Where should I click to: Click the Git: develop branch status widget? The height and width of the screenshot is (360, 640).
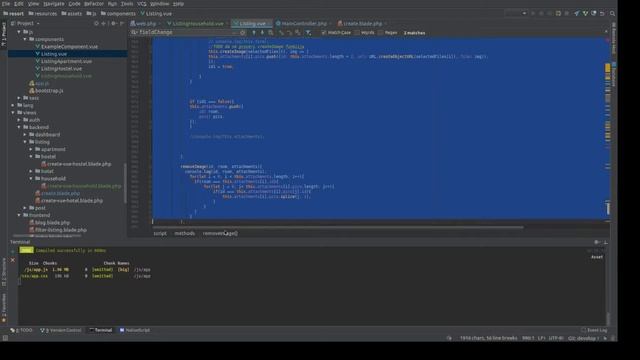(x=584, y=338)
